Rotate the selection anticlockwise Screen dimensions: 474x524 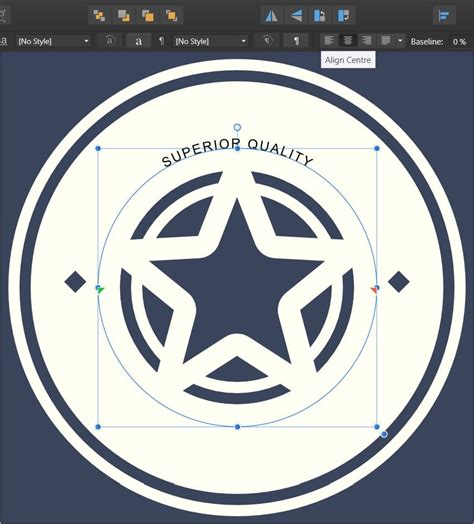[x=320, y=16]
